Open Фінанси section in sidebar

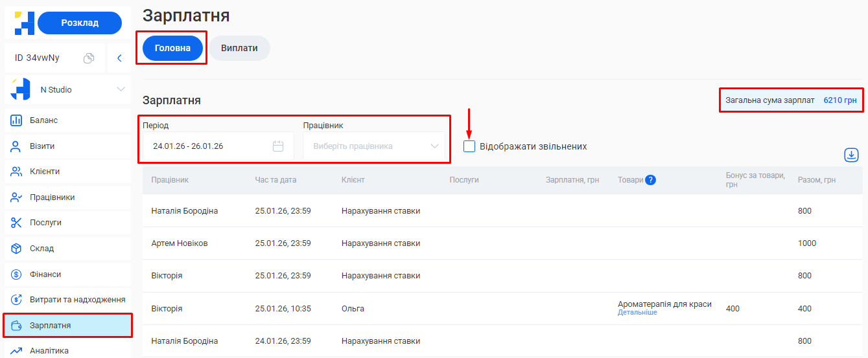[x=45, y=274]
